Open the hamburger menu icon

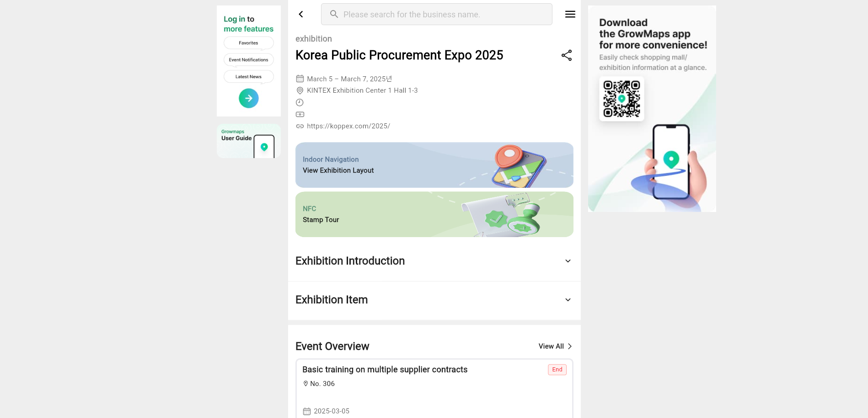tap(570, 14)
